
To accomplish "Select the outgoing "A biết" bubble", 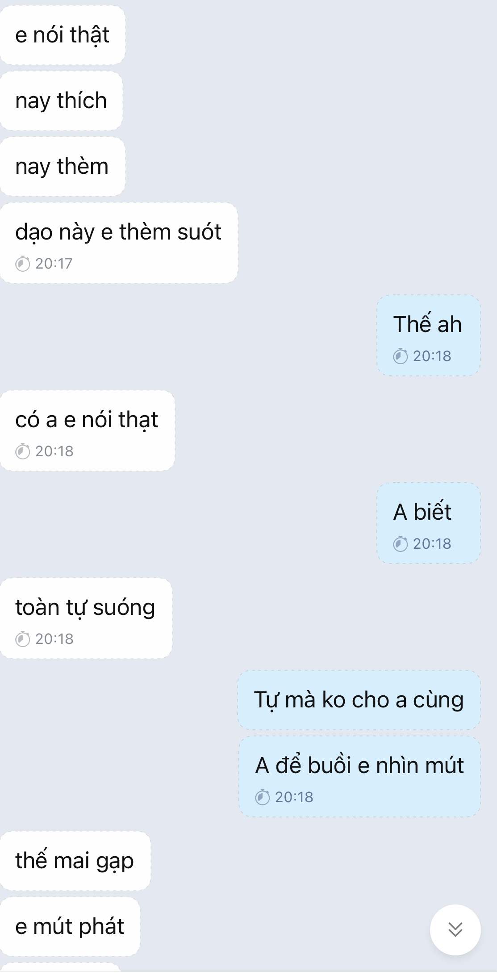I will [428, 523].
